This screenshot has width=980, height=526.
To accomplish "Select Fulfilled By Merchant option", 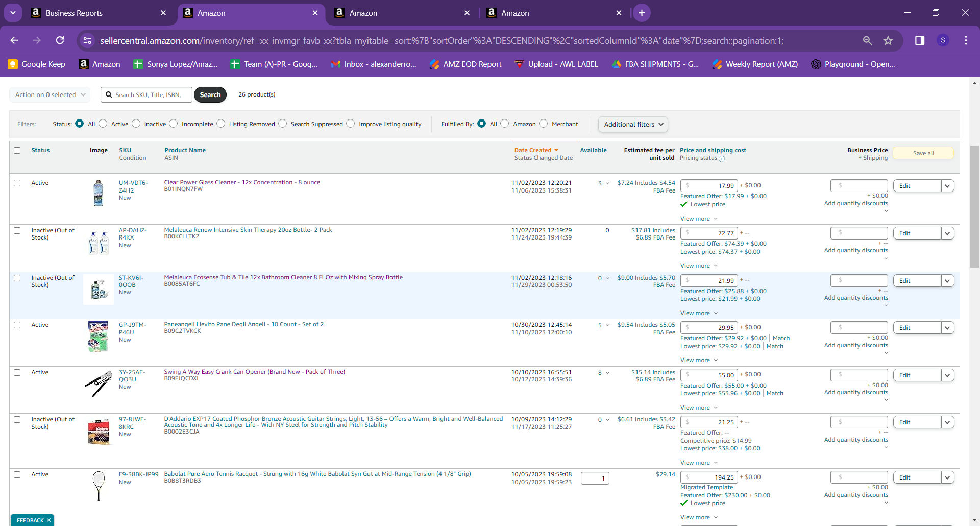I will pyautogui.click(x=544, y=124).
